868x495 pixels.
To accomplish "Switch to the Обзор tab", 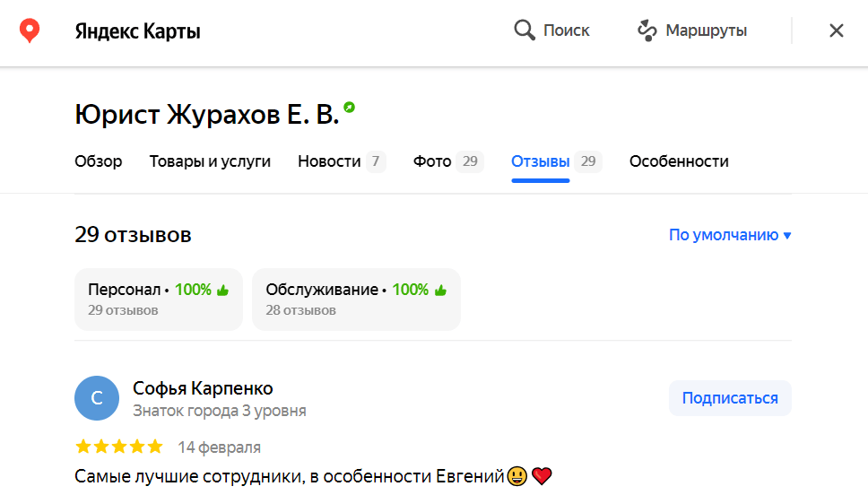I will tap(99, 161).
